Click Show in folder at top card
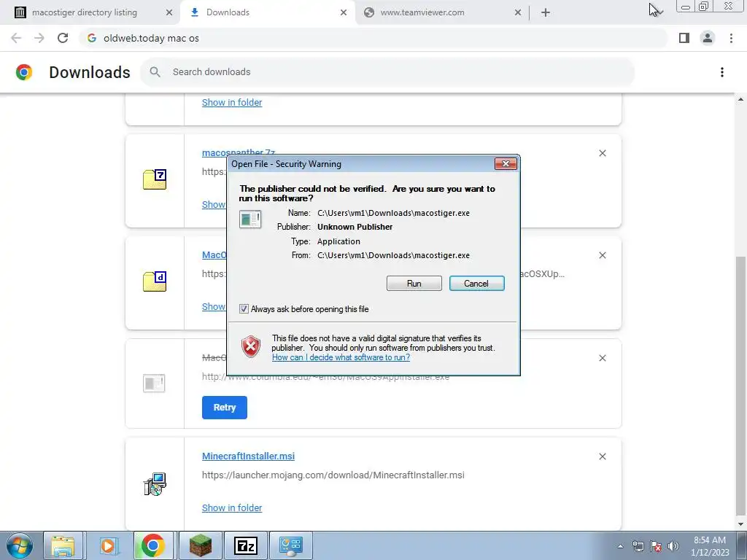747x560 pixels. click(x=232, y=102)
